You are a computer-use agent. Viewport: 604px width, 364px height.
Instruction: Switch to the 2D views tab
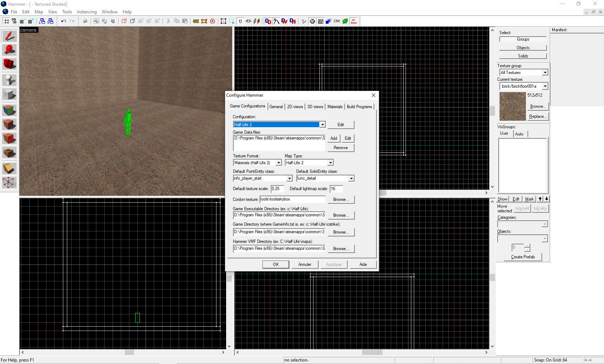(295, 107)
